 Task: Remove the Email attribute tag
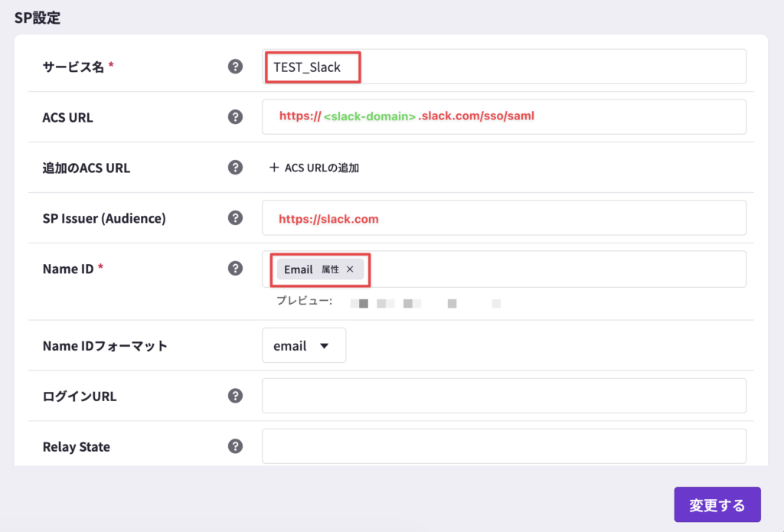point(350,269)
